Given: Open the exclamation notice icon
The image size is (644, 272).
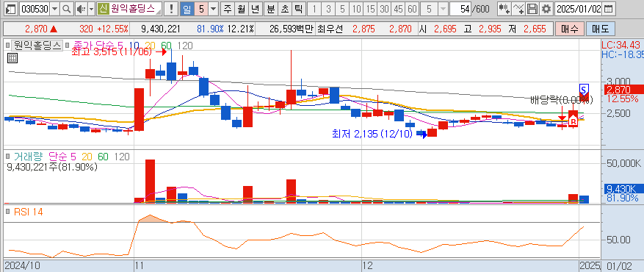Looking at the screenshot, I should click(172, 9).
